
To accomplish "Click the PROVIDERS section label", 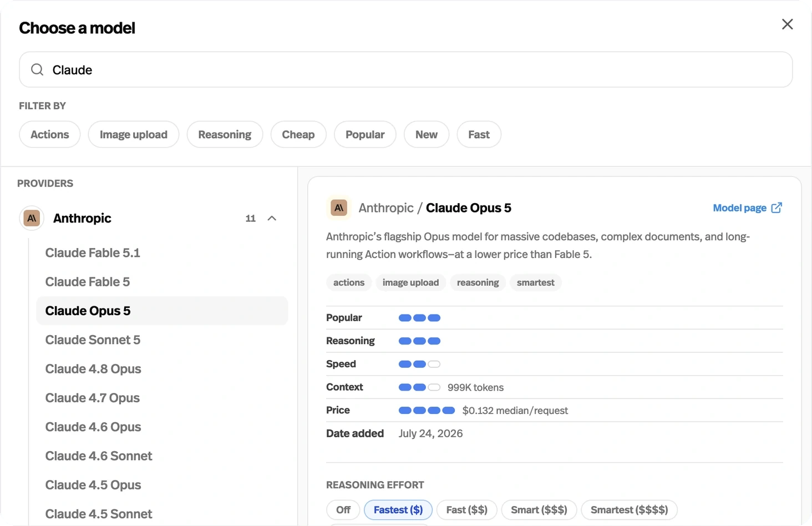I will (45, 183).
